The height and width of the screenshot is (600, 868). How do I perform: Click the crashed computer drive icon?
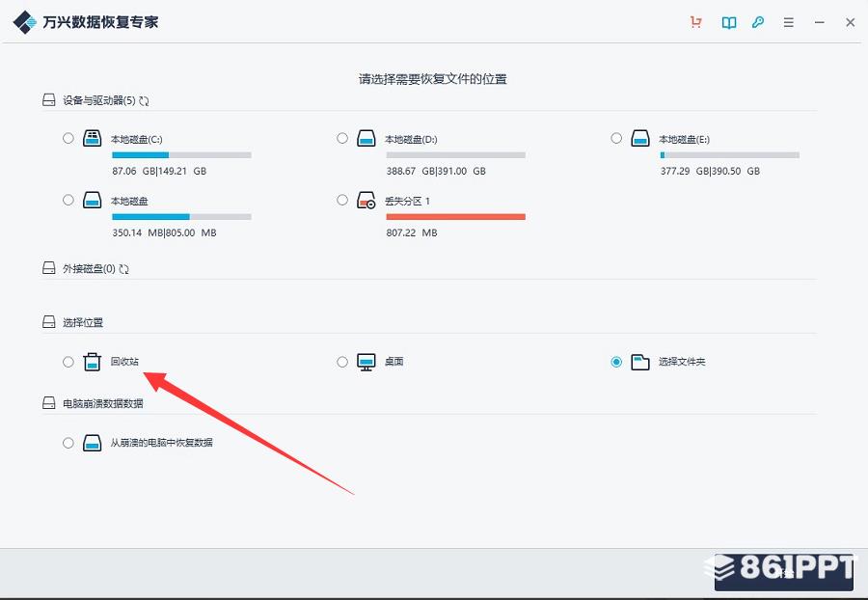click(92, 443)
